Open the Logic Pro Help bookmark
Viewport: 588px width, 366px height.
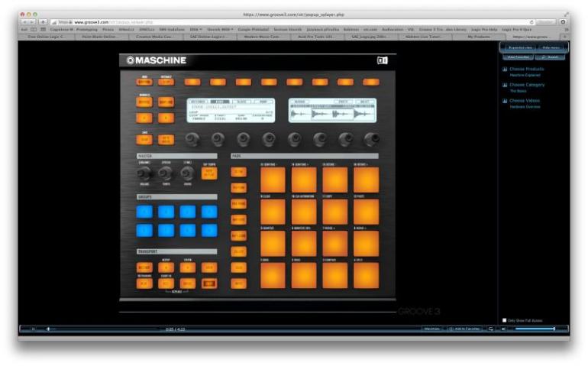[484, 29]
